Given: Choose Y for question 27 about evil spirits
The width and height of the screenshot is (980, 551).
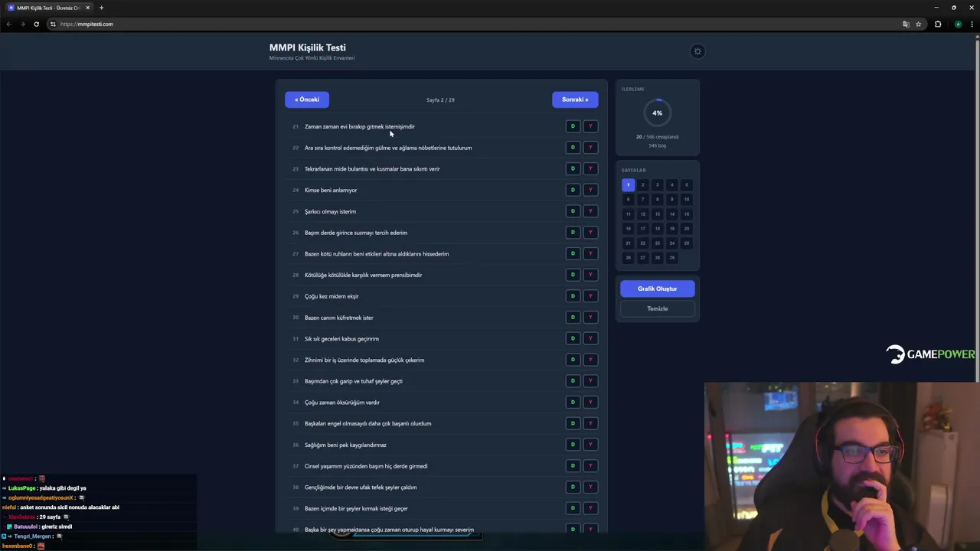Looking at the screenshot, I should 590,253.
